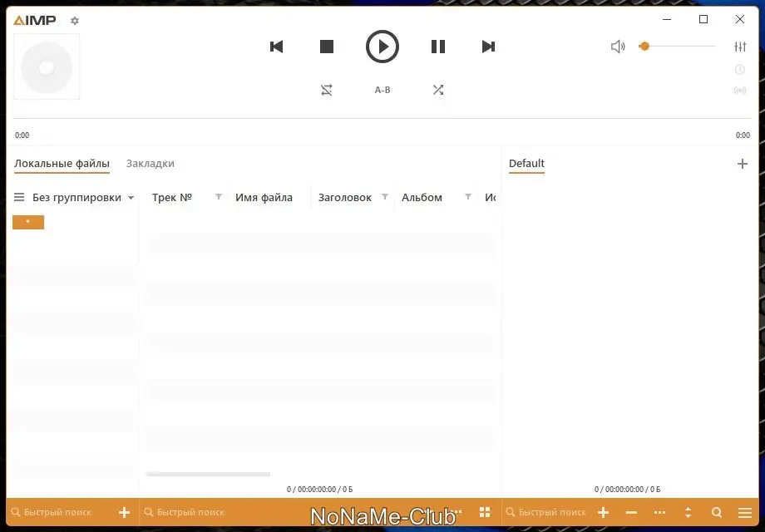Switch to the Закладки tab
This screenshot has height=532, width=765.
point(151,164)
